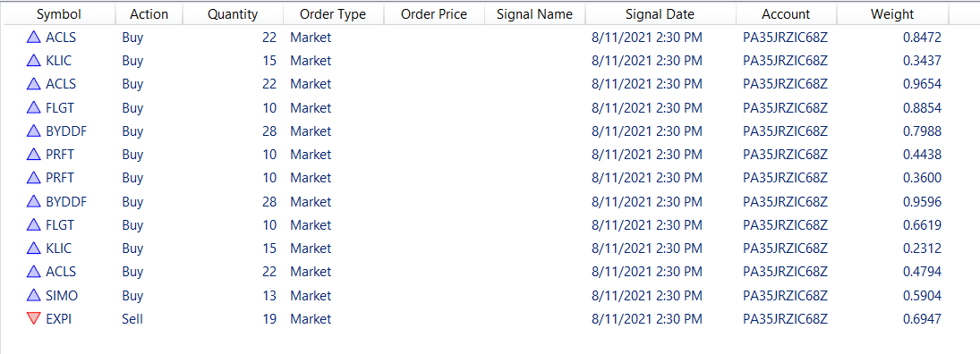Select buy triangle of ACLS weighted 0.4794
Image resolution: width=980 pixels, height=354 pixels.
click(34, 272)
